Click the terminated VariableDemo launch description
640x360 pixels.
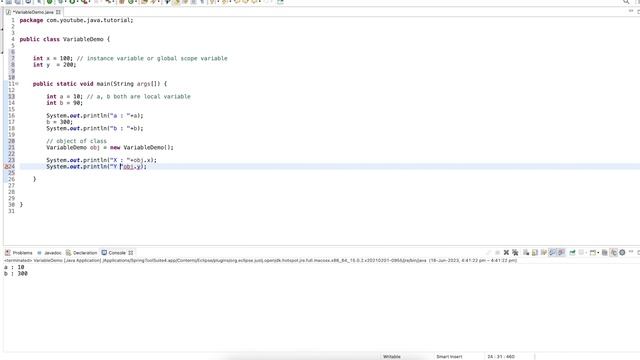click(x=260, y=260)
